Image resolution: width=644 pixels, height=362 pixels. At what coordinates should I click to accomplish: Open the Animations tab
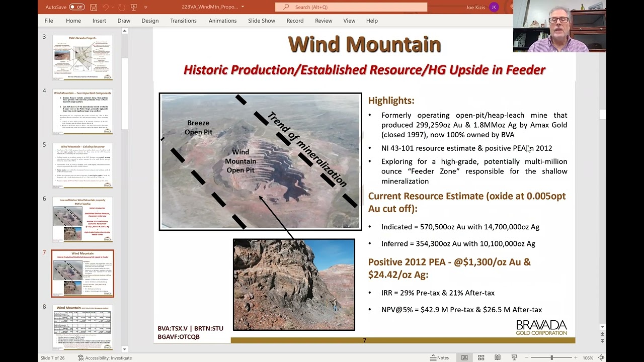pos(222,21)
